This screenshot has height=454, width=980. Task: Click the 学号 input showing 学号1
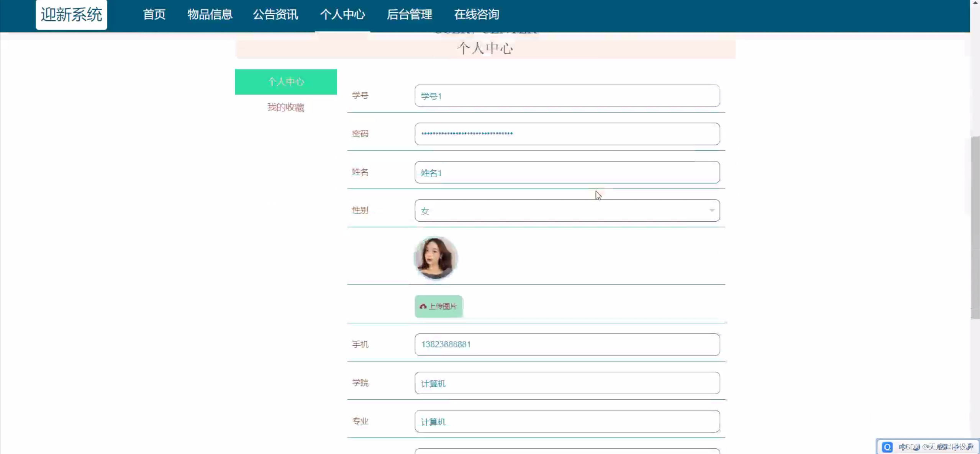(x=567, y=96)
